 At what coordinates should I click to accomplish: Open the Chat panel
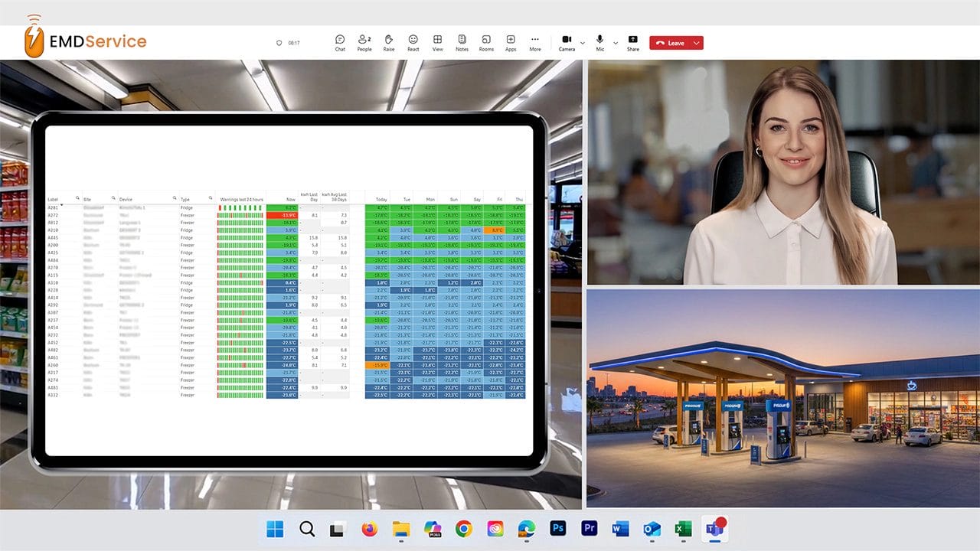(340, 40)
